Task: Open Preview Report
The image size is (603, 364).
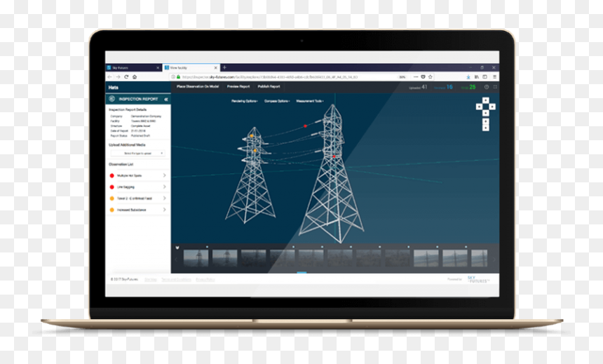Action: [238, 86]
